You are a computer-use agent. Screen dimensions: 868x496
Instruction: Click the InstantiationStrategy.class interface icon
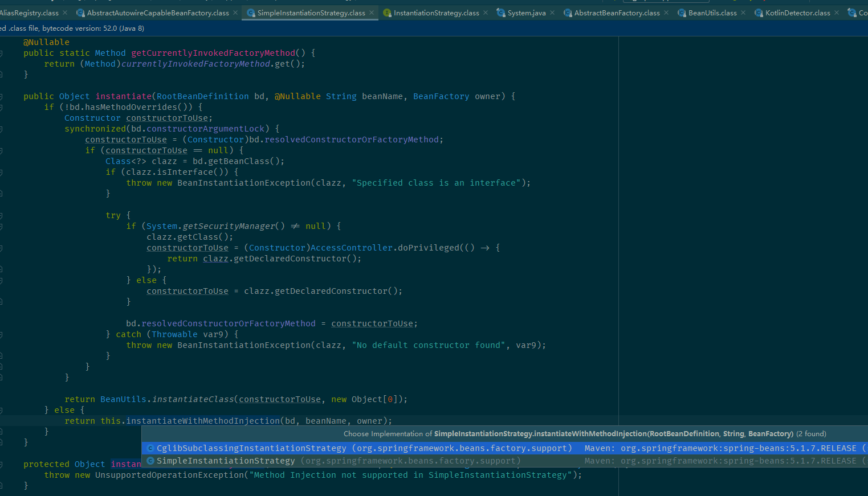(387, 13)
